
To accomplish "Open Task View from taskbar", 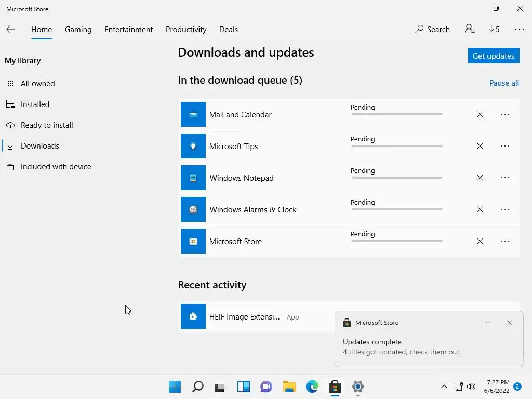I will (220, 387).
